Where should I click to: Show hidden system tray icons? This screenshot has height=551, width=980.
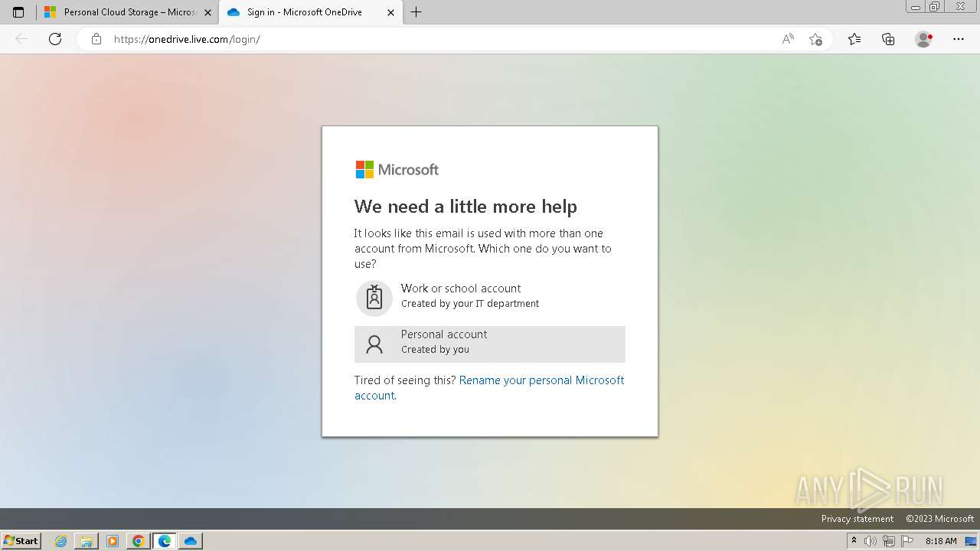tap(854, 541)
